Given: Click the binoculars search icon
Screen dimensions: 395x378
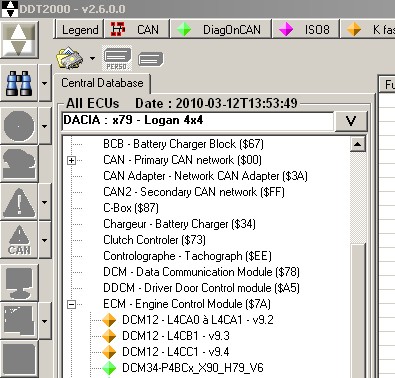Looking at the screenshot, I should (x=19, y=83).
